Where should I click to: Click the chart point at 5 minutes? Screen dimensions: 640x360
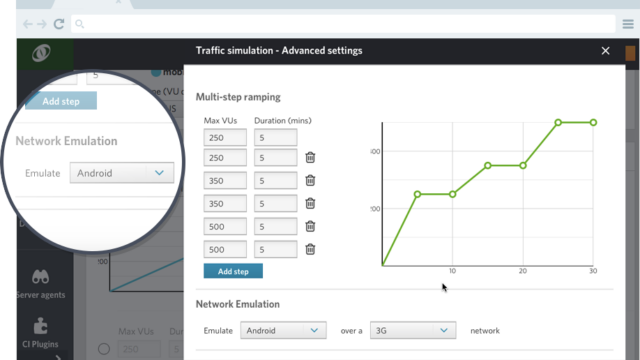[x=417, y=194]
